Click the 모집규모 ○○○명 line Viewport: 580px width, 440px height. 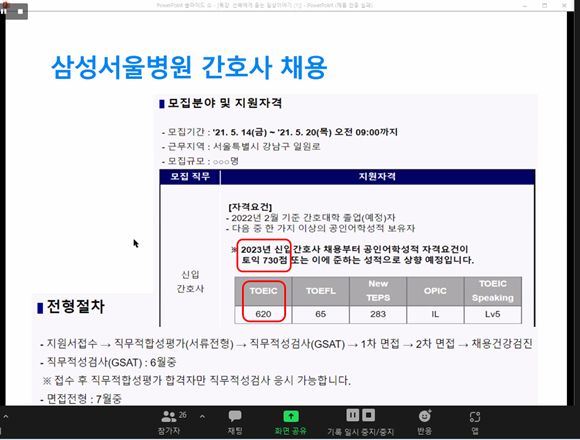(200, 161)
